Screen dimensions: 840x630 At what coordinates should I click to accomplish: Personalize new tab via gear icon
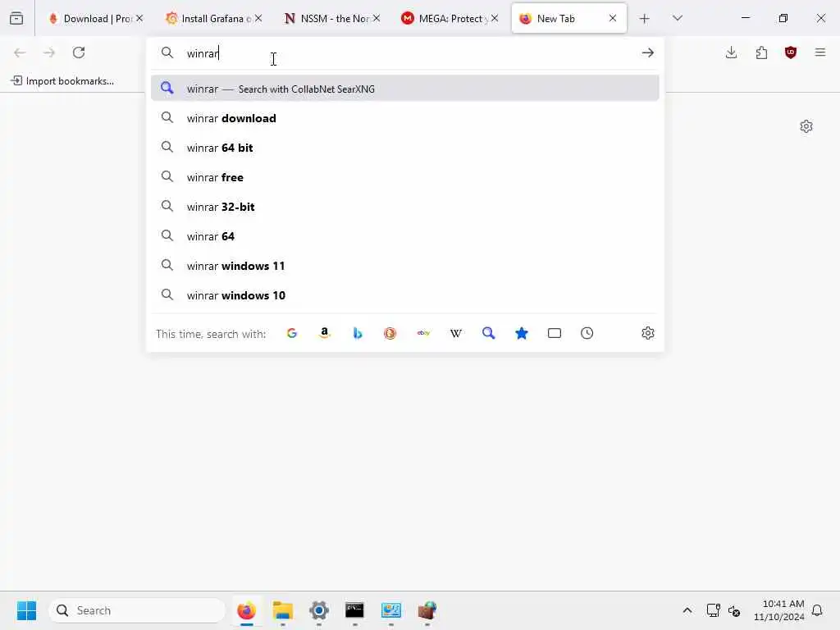tap(806, 126)
